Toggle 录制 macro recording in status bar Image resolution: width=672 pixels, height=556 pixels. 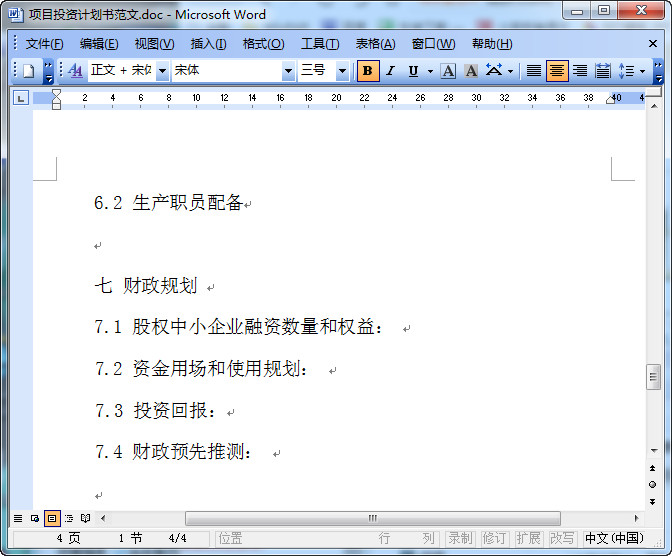pos(460,538)
